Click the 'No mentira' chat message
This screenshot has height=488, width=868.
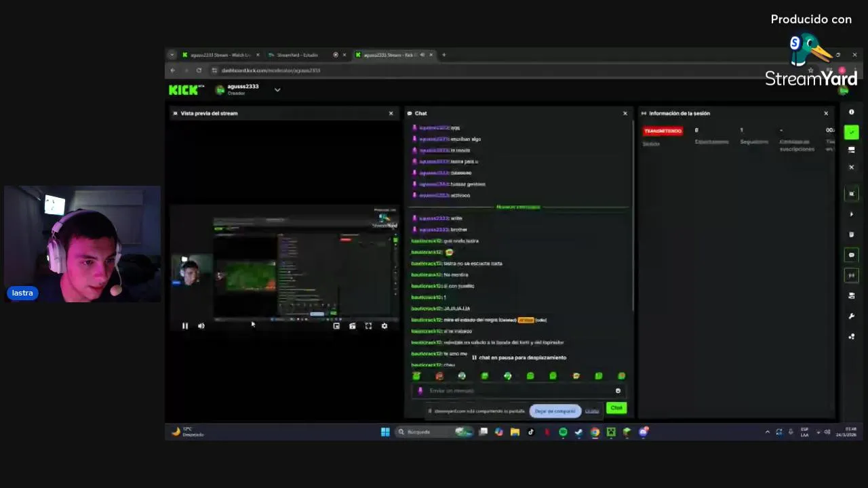[x=440, y=274]
